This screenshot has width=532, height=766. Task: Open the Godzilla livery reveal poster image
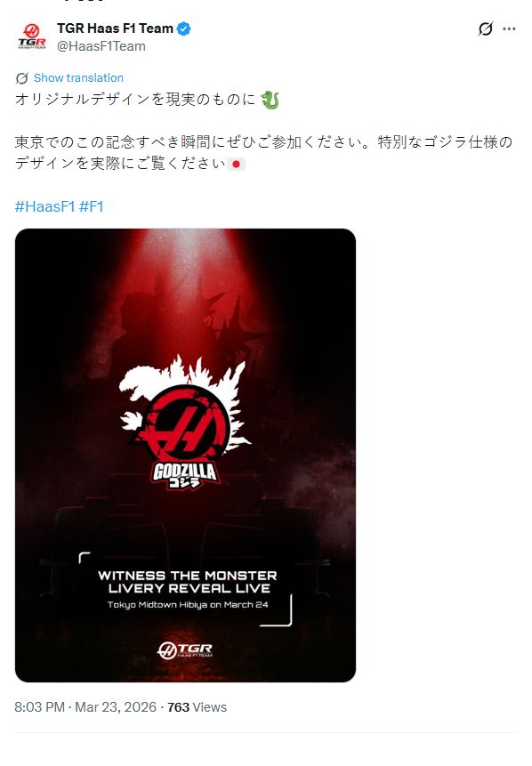(x=185, y=456)
